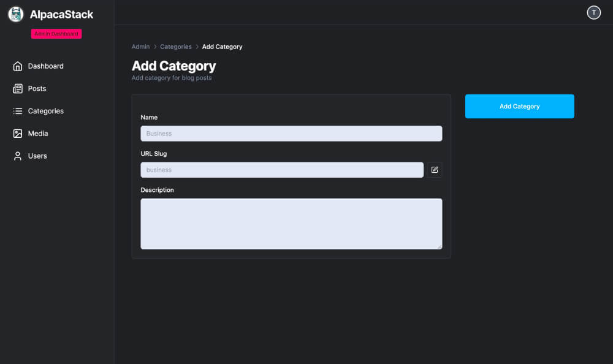The width and height of the screenshot is (613, 364).
Task: Click the Add Category breadcrumb entry
Action: point(222,47)
